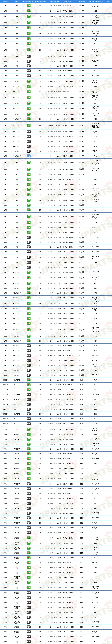Viewport: 112px width, 644px height.
Task: Click the ON icon in the Passat Variant 3B6 BDG row
Action: click(x=29, y=642)
